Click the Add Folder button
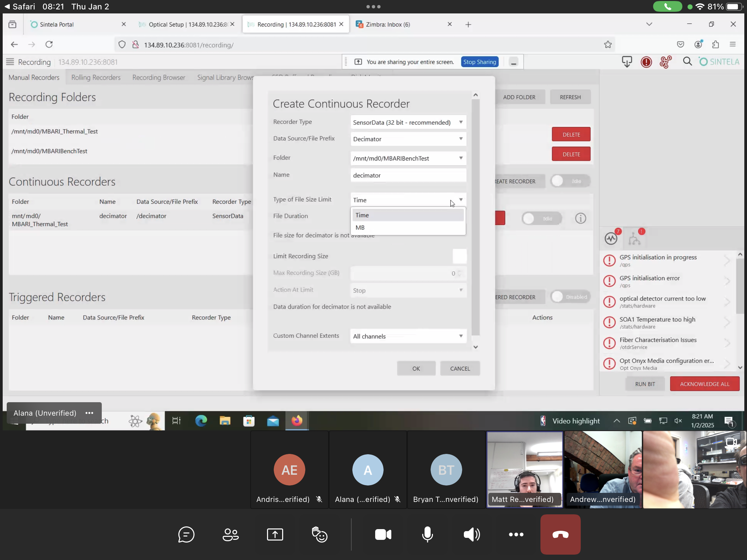Screen dimensions: 747x560 pyautogui.click(x=519, y=97)
